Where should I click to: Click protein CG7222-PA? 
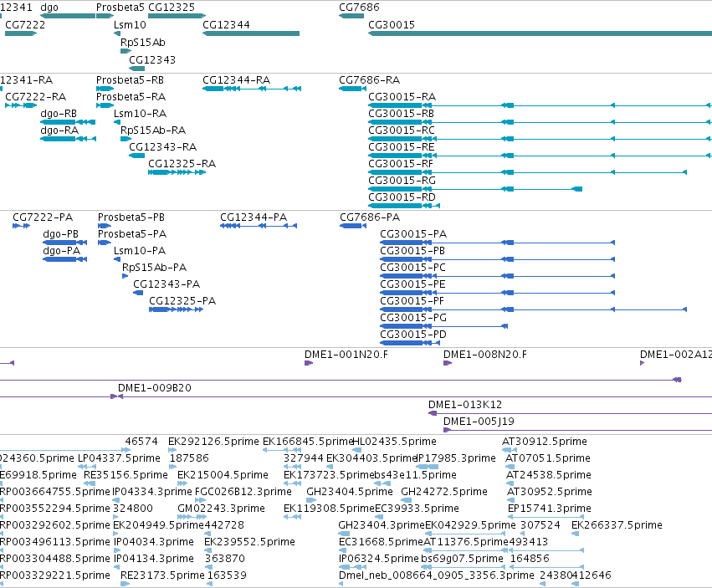pos(43,217)
